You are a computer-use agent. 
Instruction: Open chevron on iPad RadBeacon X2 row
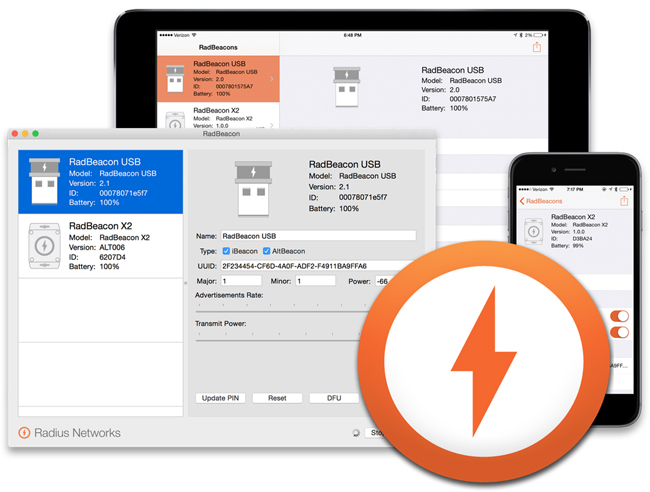(272, 125)
